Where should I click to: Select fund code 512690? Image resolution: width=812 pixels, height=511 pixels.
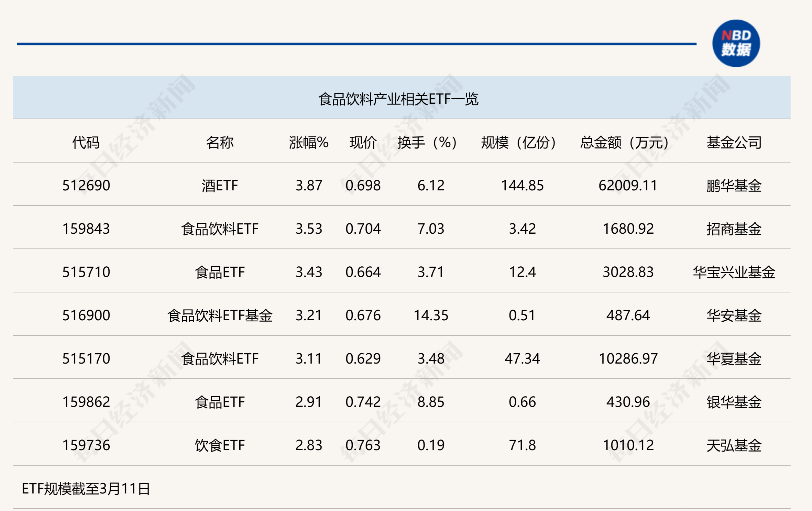[x=86, y=186]
